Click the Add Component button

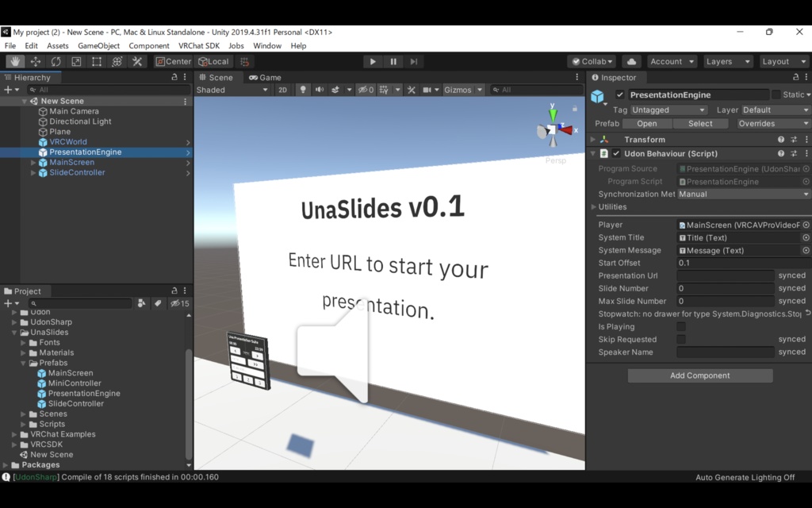click(699, 375)
